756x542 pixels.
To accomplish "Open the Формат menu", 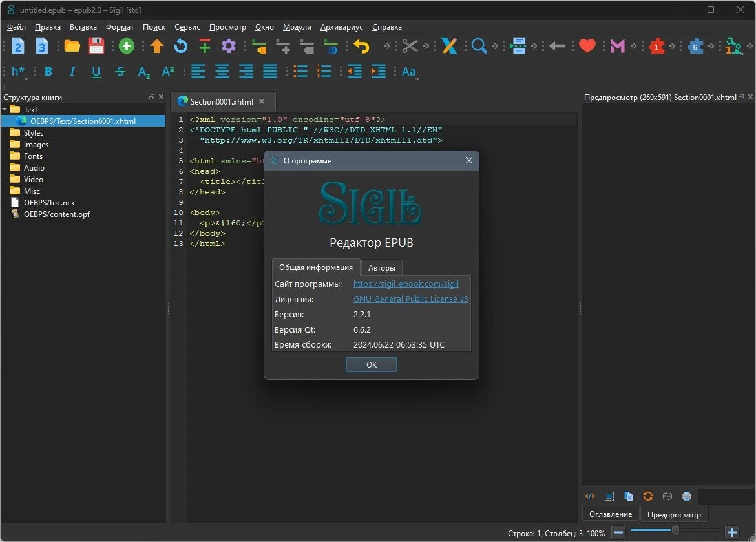I will pyautogui.click(x=120, y=27).
